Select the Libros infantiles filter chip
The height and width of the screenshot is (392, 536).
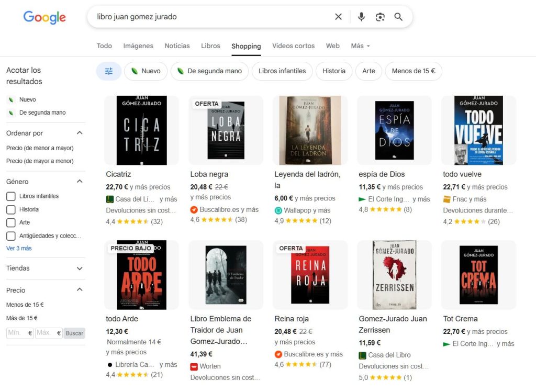[x=282, y=71]
